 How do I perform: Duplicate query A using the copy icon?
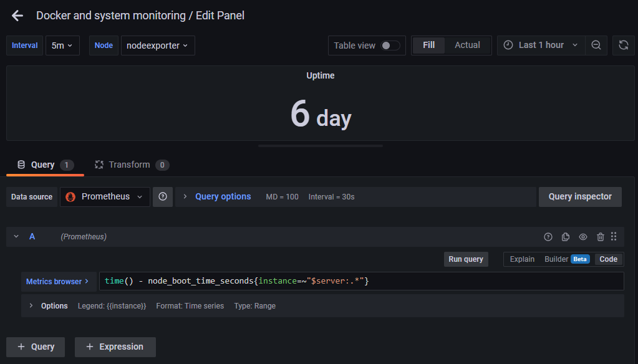pos(565,237)
